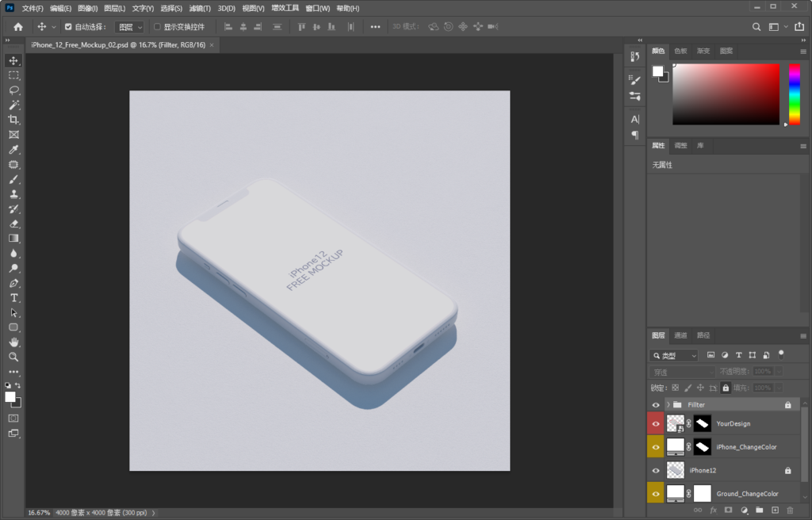Change the screen mode
Screen dimensions: 812x520
click(x=13, y=433)
